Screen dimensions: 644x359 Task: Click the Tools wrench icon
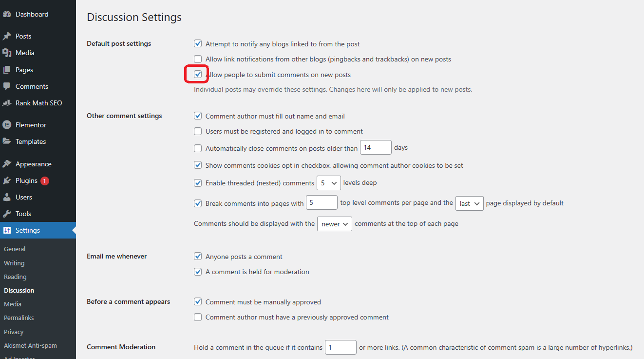click(x=7, y=214)
